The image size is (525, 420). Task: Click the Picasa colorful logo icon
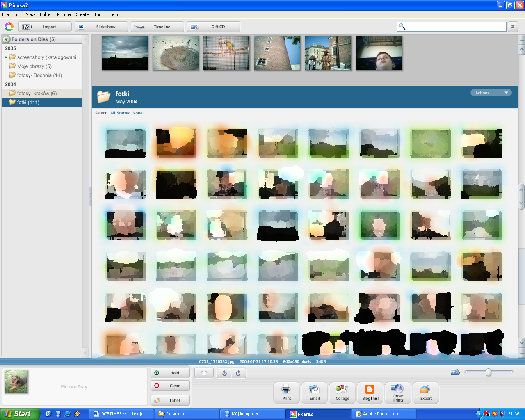point(9,27)
